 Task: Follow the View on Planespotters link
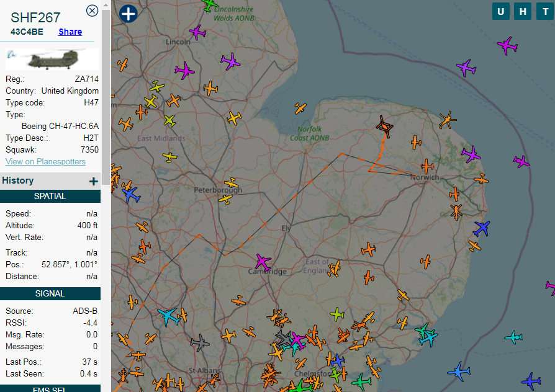[x=45, y=162]
